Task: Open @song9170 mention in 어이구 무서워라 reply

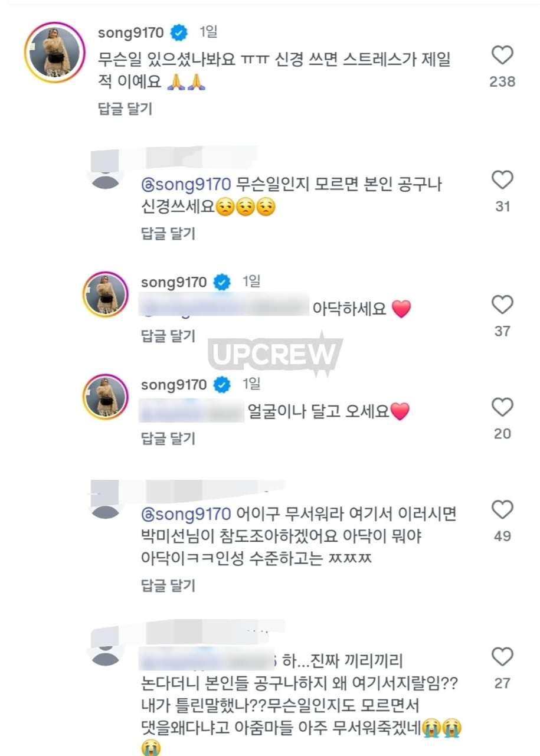Action: 186,513
